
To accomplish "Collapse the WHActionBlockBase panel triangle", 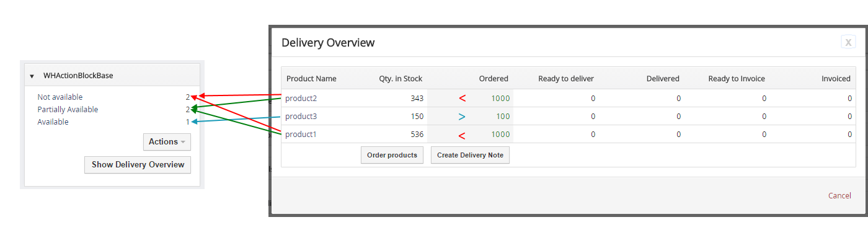I will 32,76.
